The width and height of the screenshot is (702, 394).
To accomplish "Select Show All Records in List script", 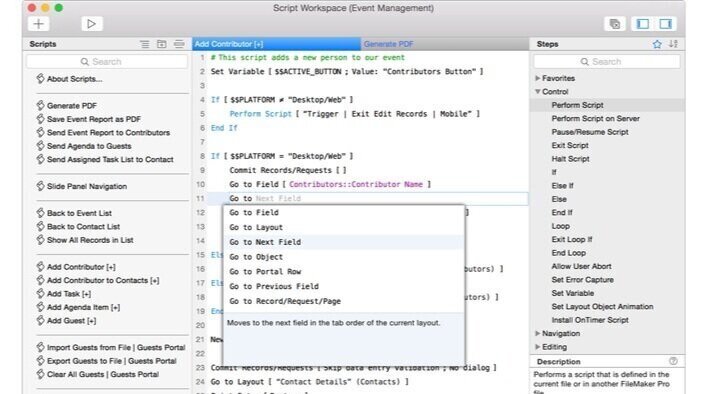I will [x=85, y=240].
